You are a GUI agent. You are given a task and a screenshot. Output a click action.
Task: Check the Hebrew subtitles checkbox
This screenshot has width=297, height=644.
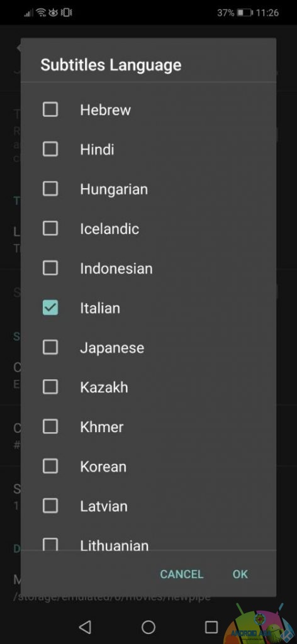[x=50, y=109]
